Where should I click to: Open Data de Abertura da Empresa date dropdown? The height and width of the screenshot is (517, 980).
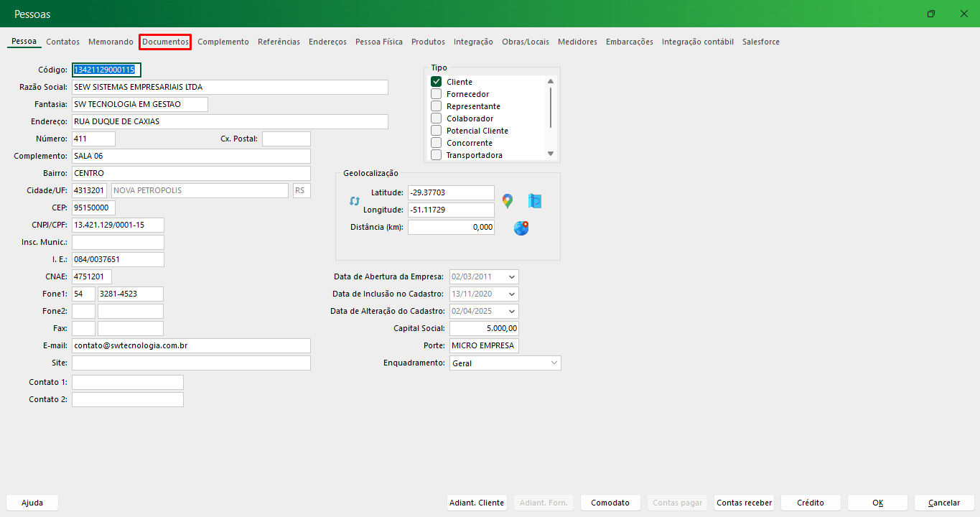(511, 276)
